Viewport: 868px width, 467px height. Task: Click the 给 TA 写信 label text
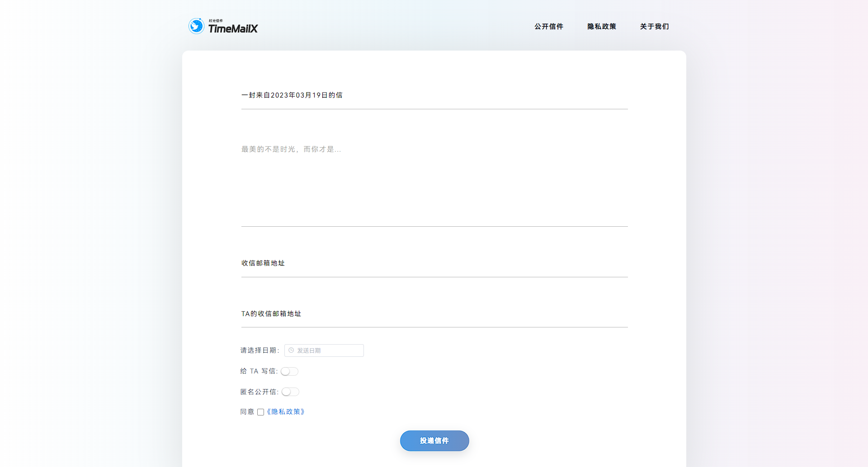[258, 371]
